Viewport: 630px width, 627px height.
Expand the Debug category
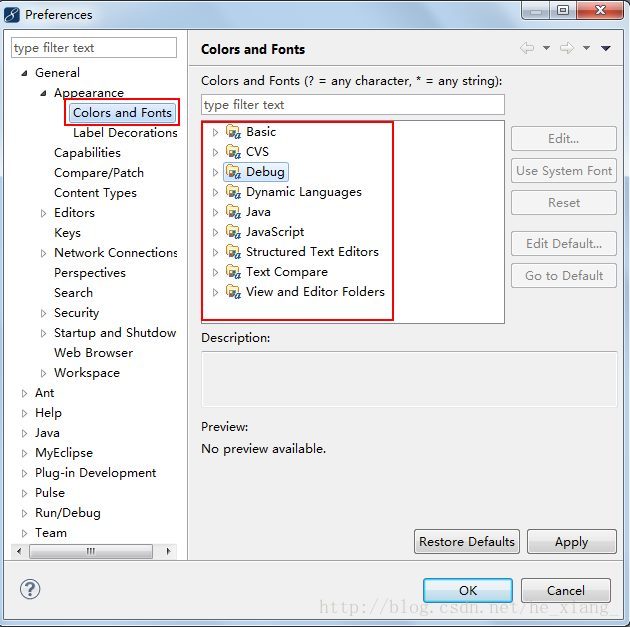point(215,172)
